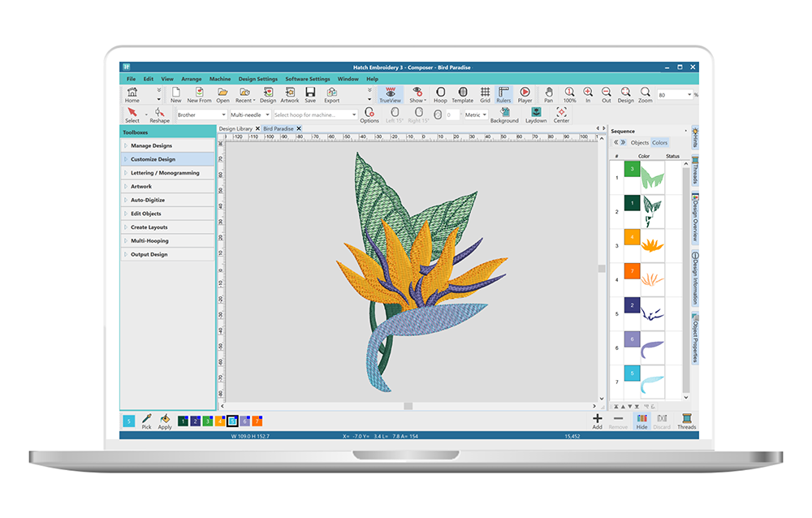This screenshot has width=812, height=518.
Task: Switch to the Design Library tab
Action: (x=237, y=128)
